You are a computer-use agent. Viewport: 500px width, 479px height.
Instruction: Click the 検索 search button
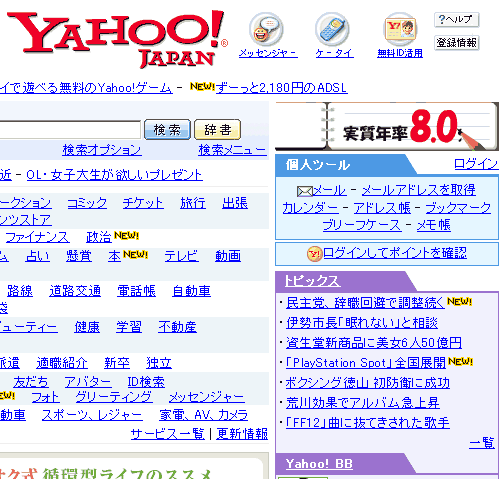[167, 129]
